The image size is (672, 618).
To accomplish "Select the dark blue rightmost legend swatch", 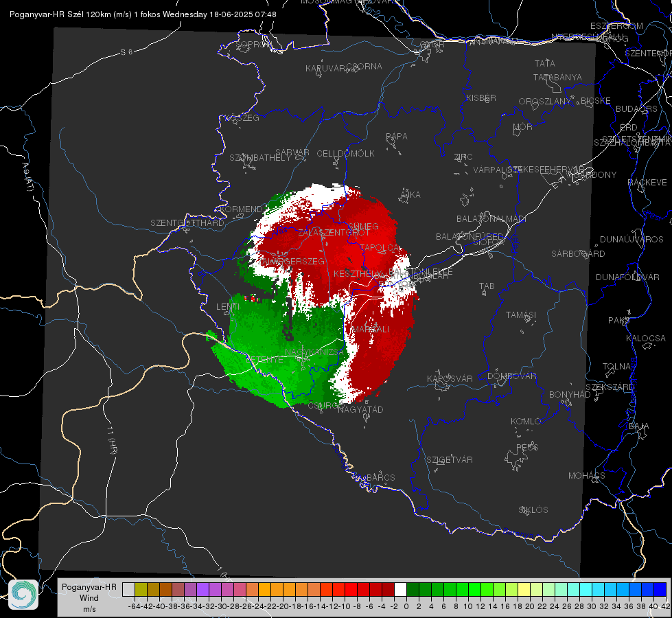I will click(660, 589).
